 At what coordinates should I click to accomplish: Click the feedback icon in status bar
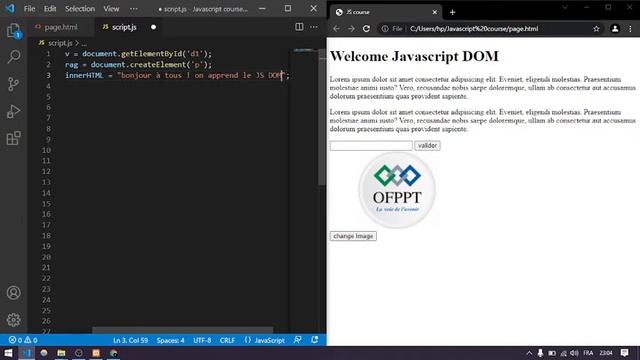(x=298, y=340)
